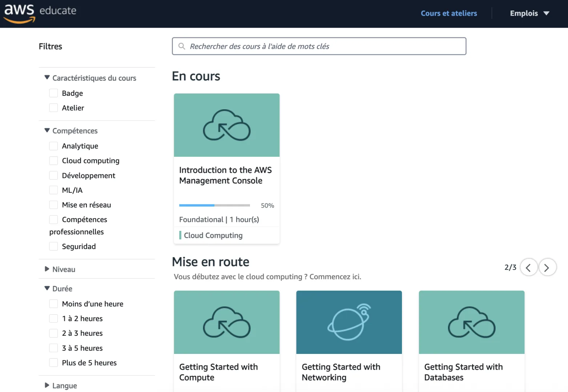
Task: Select 1 à 2 heures duration
Action: [53, 319]
